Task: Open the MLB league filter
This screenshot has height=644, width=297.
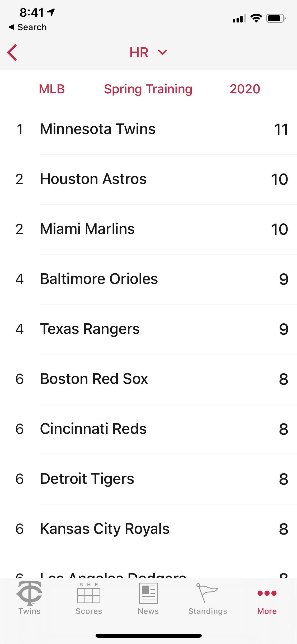Action: tap(52, 89)
